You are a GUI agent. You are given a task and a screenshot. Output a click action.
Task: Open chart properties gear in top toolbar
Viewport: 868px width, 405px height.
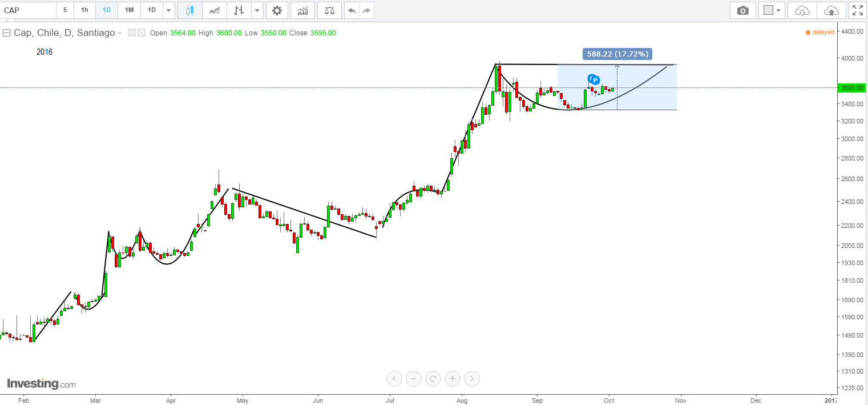pos(277,10)
